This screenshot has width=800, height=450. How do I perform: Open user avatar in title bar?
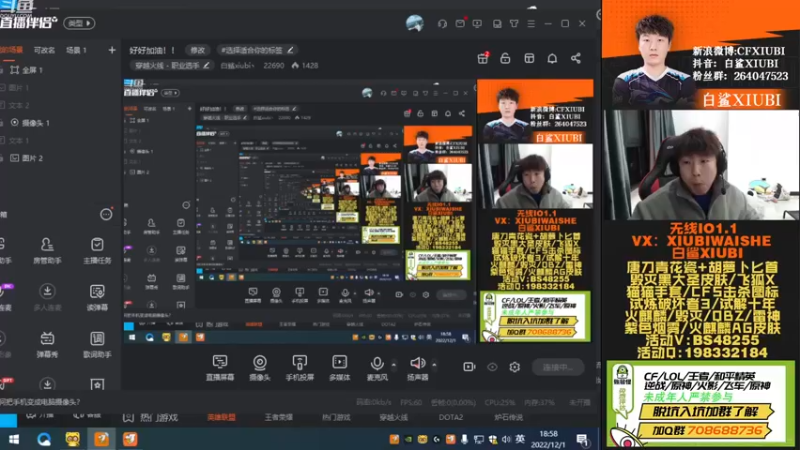415,23
